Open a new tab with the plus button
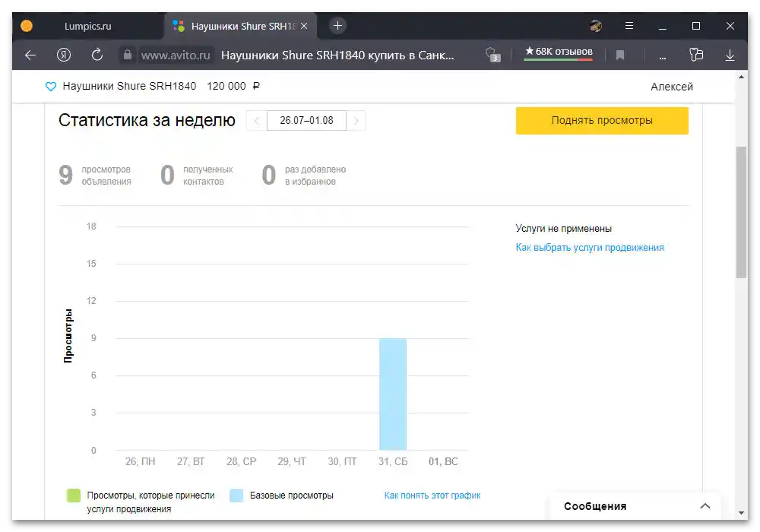The height and width of the screenshot is (532, 760). click(x=338, y=26)
